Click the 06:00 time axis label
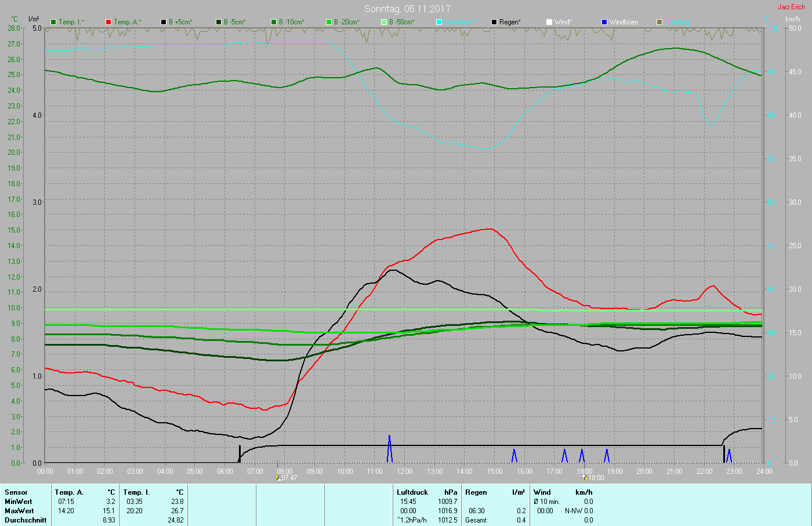Viewport: 812px width, 526px height. tap(225, 471)
